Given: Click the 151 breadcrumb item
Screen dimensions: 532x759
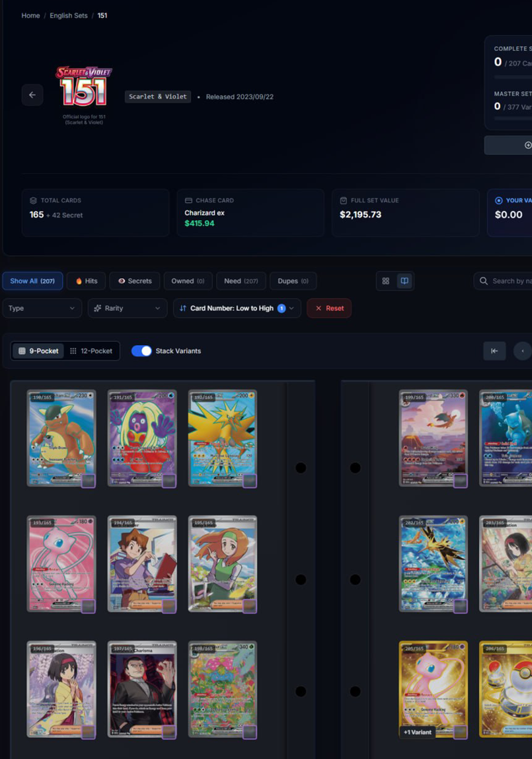Looking at the screenshot, I should (x=102, y=15).
